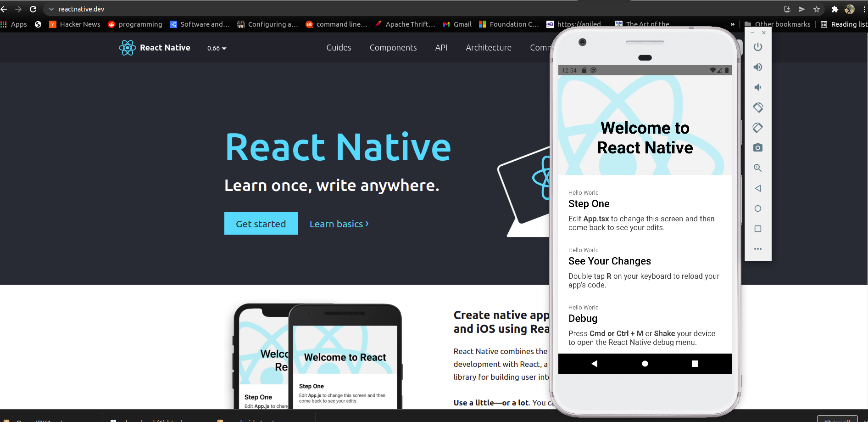
Task: Open the Hacker News bookmark
Action: pos(75,24)
